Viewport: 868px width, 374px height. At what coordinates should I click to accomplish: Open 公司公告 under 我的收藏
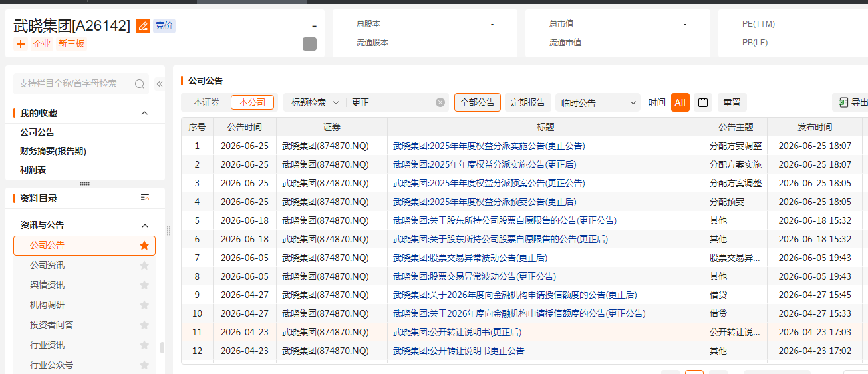point(37,132)
